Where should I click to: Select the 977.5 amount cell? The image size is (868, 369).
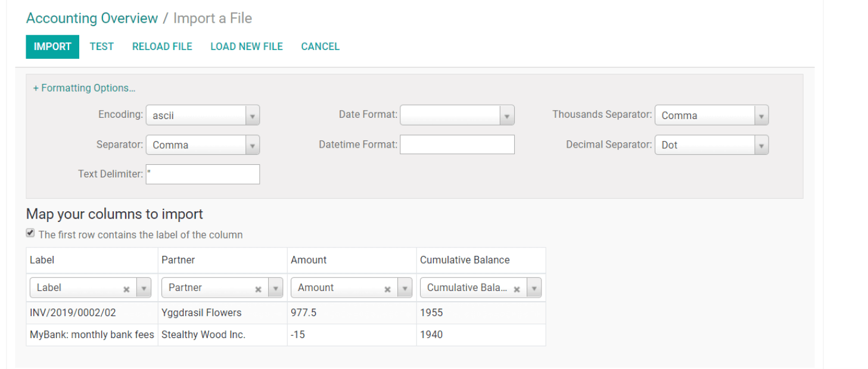point(351,312)
